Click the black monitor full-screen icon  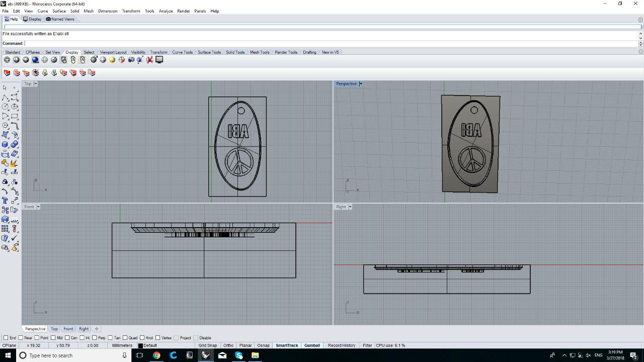coord(159,60)
